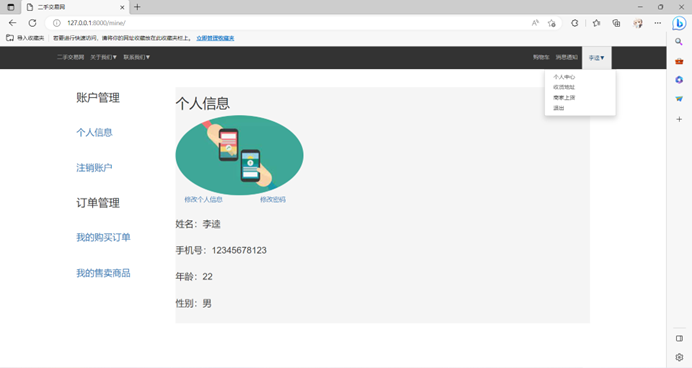692x368 pixels.
Task: Open the red toolbox sidebar icon
Action: tap(679, 61)
